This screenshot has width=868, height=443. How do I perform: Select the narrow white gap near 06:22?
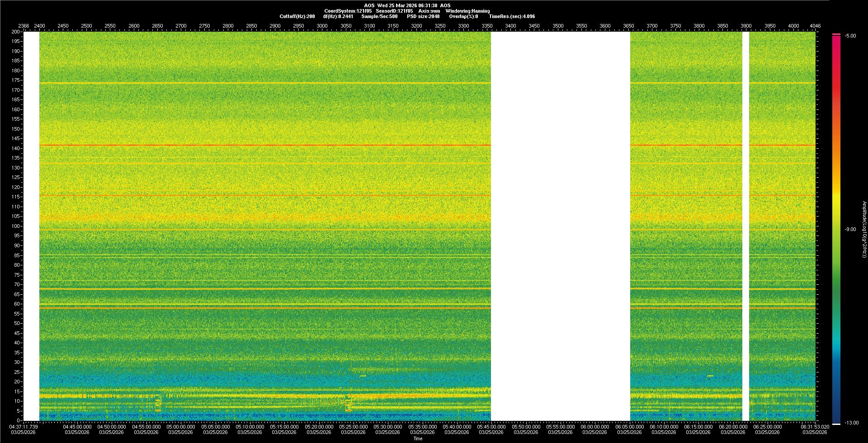point(745,226)
